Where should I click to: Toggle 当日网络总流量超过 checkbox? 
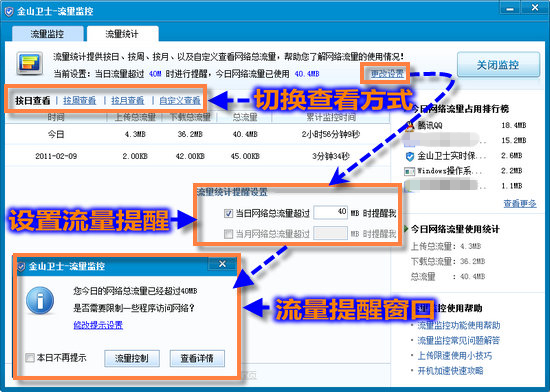228,213
